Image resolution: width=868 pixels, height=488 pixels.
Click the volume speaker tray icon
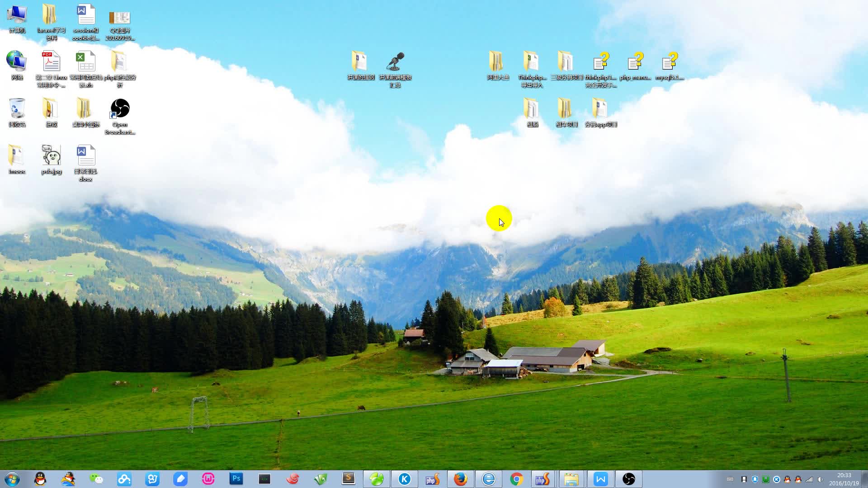(x=820, y=479)
